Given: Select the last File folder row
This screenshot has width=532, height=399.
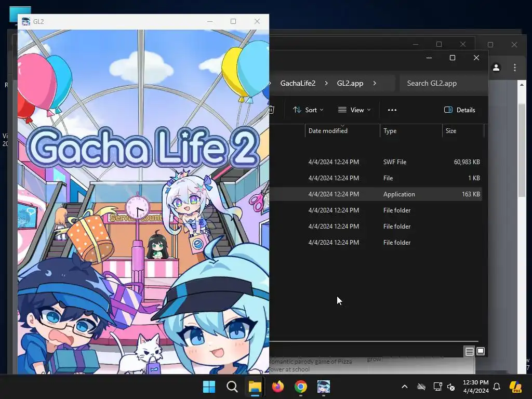Looking at the screenshot, I should tap(376, 243).
